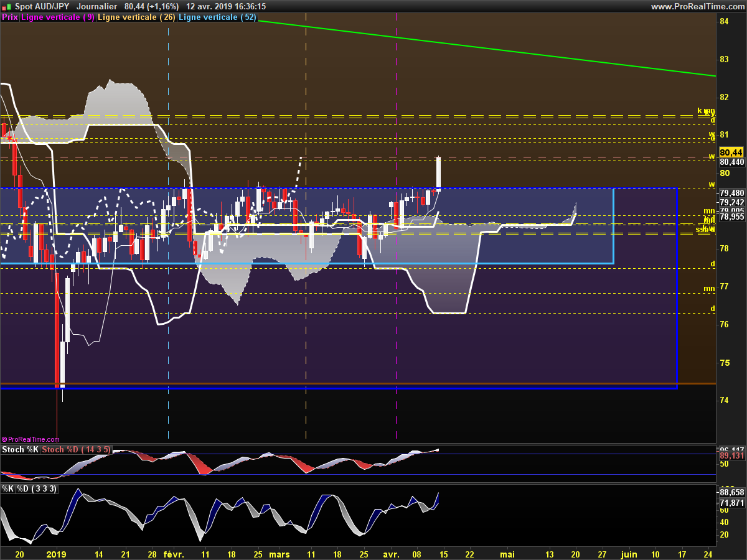The height and width of the screenshot is (560, 747).
Task: Open the www.ProRealTime.com link
Action: click(697, 6)
